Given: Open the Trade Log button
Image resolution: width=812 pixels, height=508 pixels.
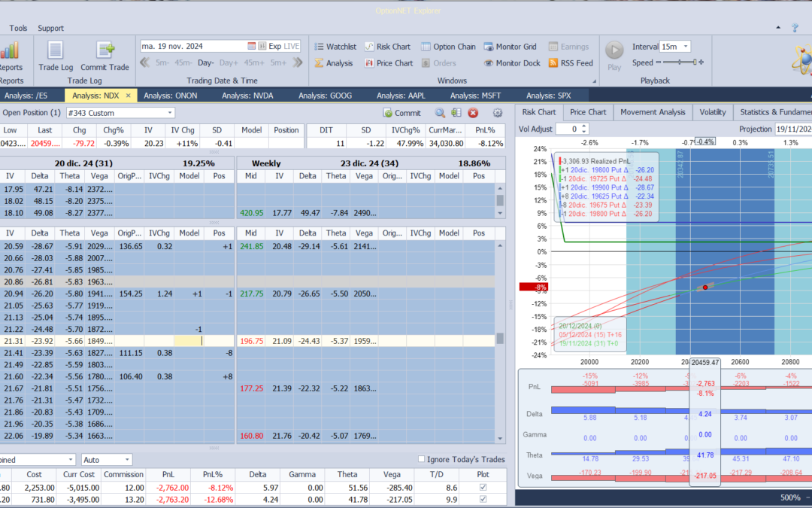Looking at the screenshot, I should point(56,56).
